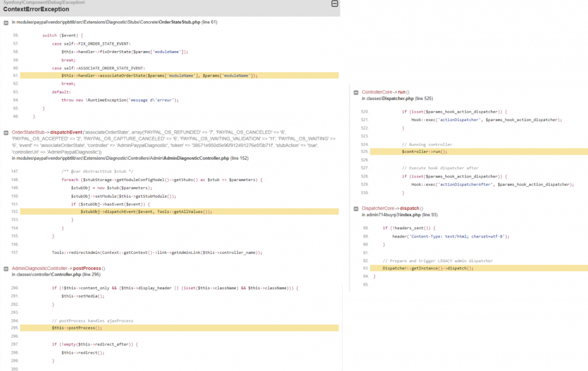This screenshot has width=588, height=371.
Task: Click line 89 header Content-Type call
Action: click(451, 237)
